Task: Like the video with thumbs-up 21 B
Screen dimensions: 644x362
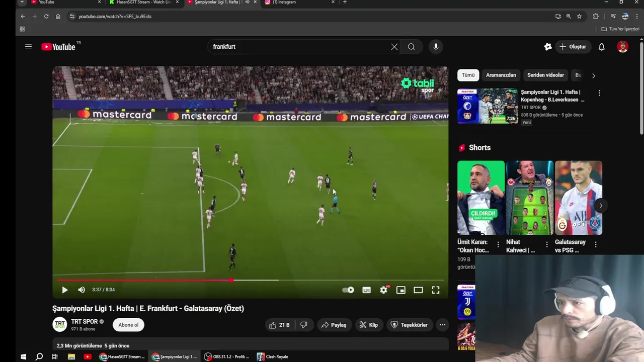Action: 280,325
